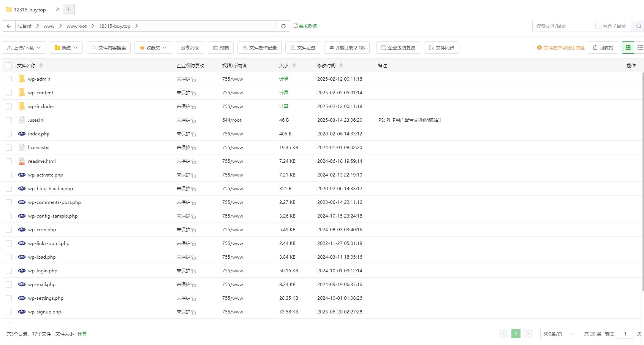Navigate to www breadcrumb

(x=49, y=26)
